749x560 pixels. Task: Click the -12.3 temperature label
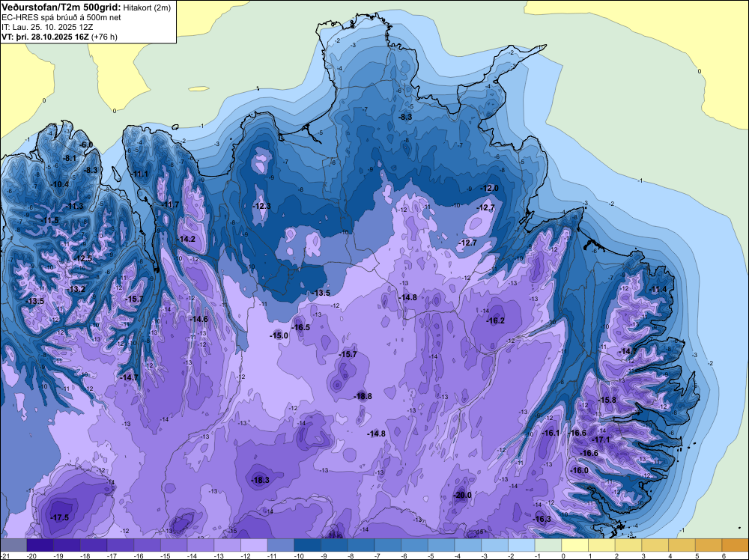coord(261,206)
